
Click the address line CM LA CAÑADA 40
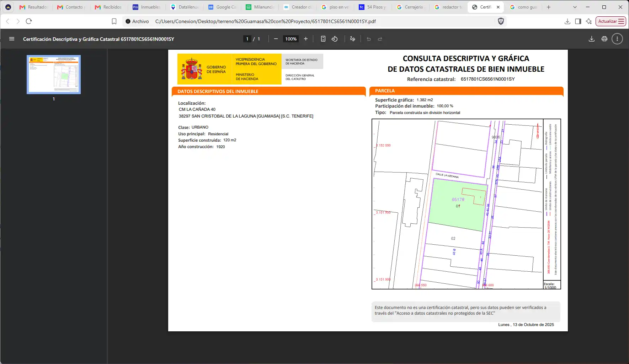(197, 109)
